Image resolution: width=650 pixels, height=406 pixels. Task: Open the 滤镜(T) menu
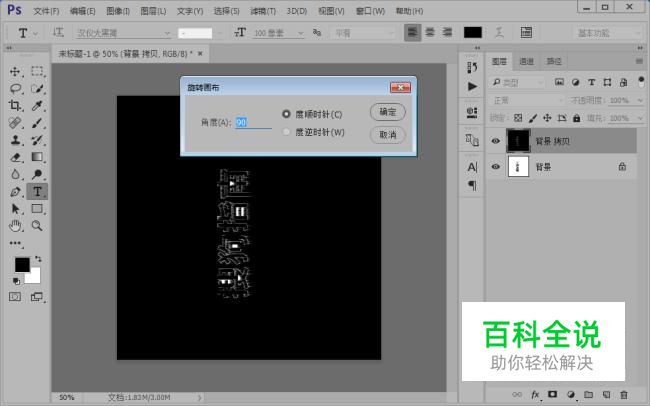click(263, 11)
